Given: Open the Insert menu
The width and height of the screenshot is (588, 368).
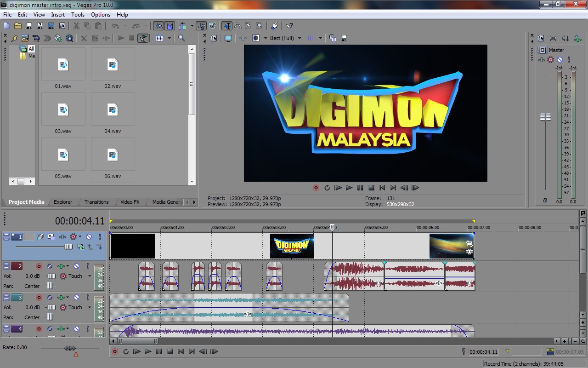Looking at the screenshot, I should click(58, 15).
